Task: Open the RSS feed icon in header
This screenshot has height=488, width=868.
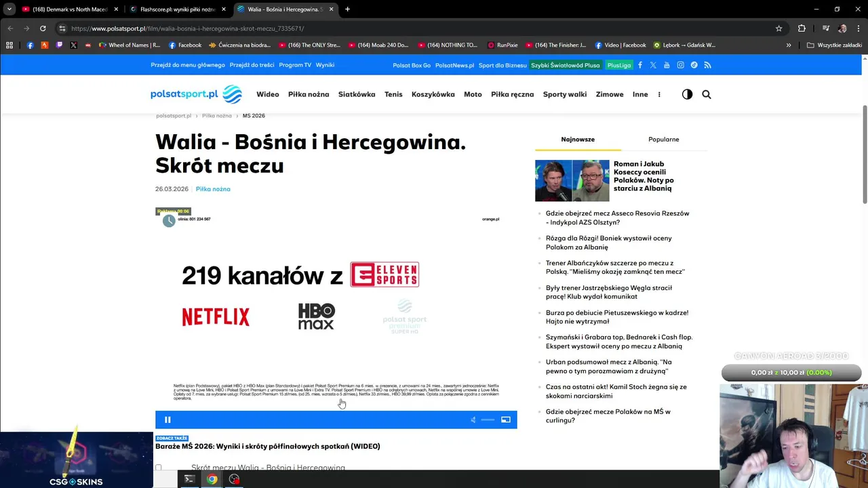Action: (x=707, y=65)
